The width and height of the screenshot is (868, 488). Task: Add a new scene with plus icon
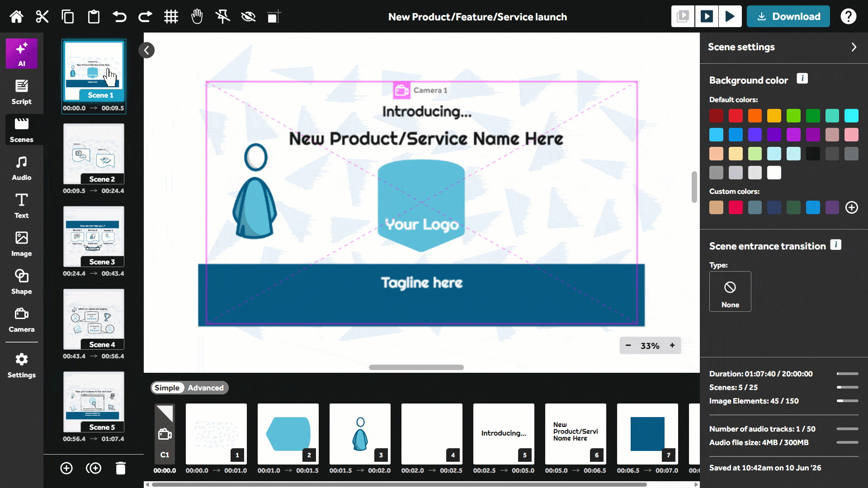tap(66, 468)
